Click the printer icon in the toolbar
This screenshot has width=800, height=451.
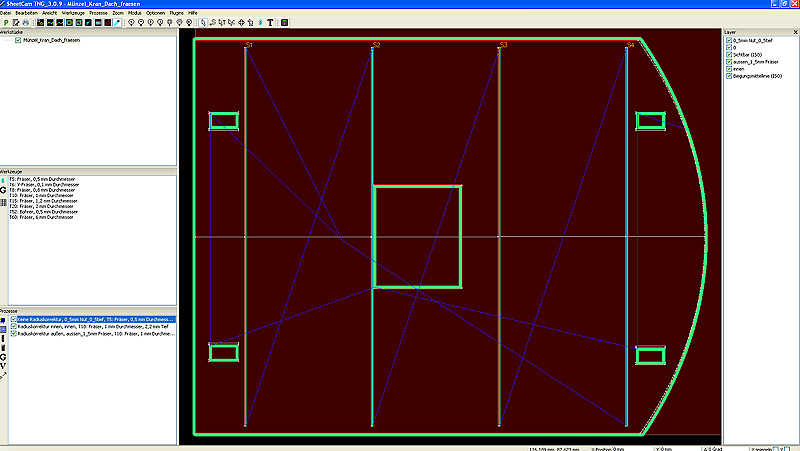(x=26, y=22)
